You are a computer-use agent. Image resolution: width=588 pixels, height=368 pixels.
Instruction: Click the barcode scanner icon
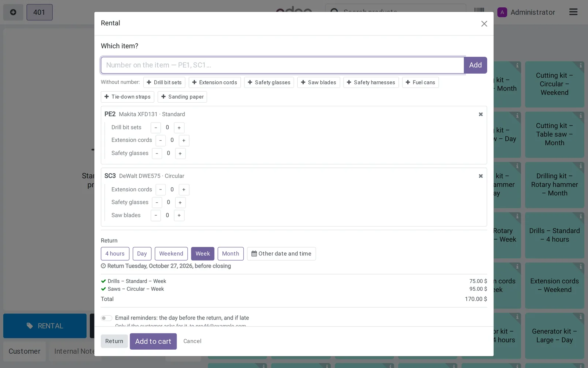click(x=479, y=11)
